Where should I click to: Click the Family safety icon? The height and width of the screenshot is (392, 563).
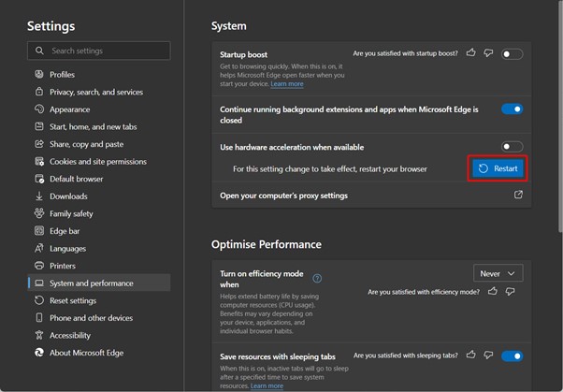(39, 213)
